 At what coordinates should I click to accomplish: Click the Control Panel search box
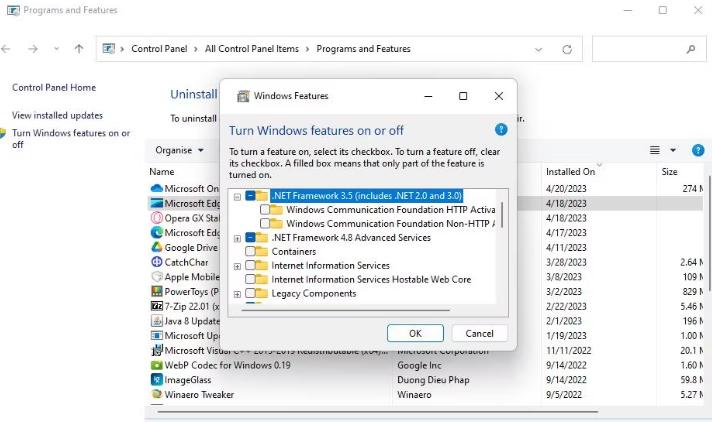tap(649, 49)
